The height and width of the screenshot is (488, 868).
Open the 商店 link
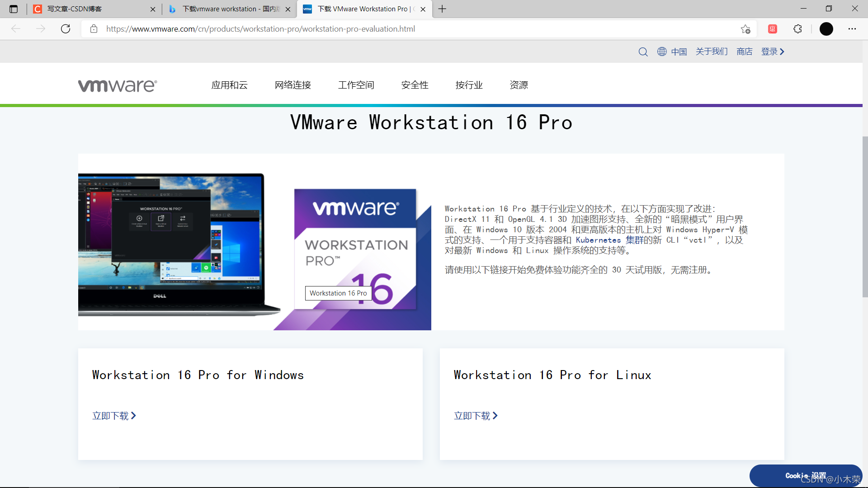click(x=744, y=52)
